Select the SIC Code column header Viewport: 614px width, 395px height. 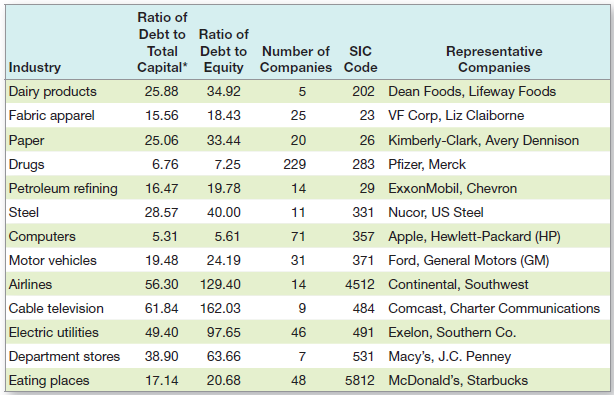tap(360, 59)
